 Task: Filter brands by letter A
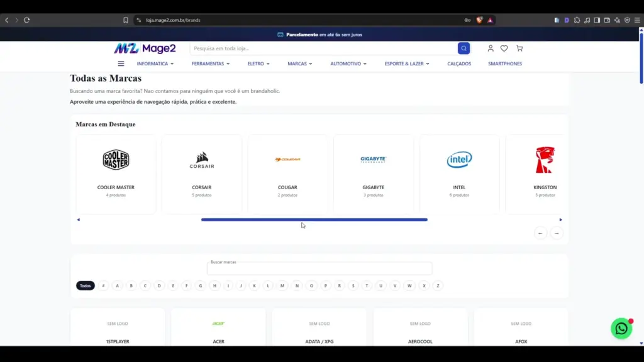[x=117, y=286]
